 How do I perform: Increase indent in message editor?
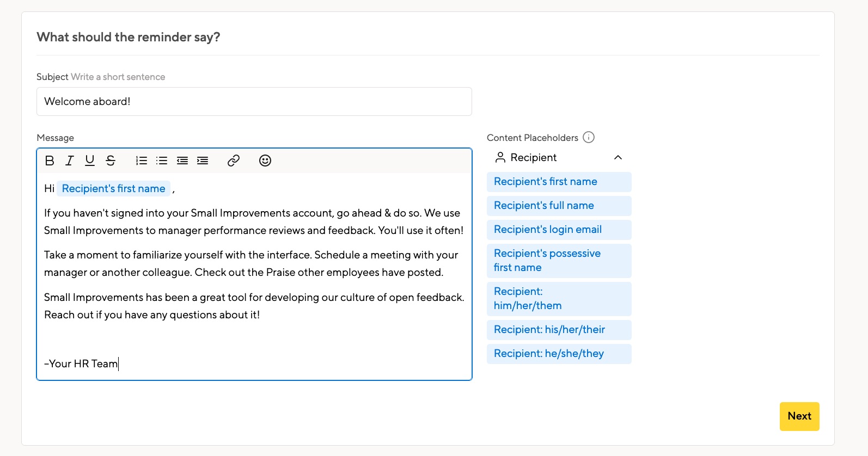[x=203, y=161]
